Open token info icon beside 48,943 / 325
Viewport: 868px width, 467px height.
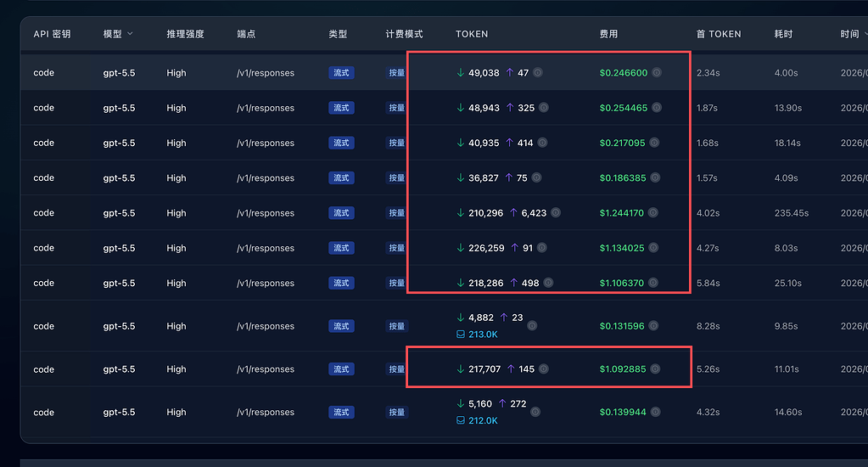point(544,108)
